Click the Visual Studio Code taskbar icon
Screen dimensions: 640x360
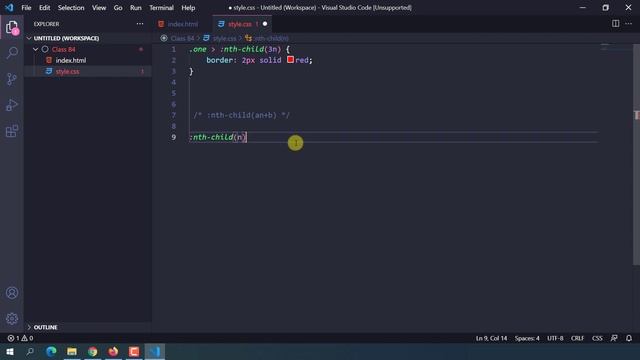coord(155,351)
